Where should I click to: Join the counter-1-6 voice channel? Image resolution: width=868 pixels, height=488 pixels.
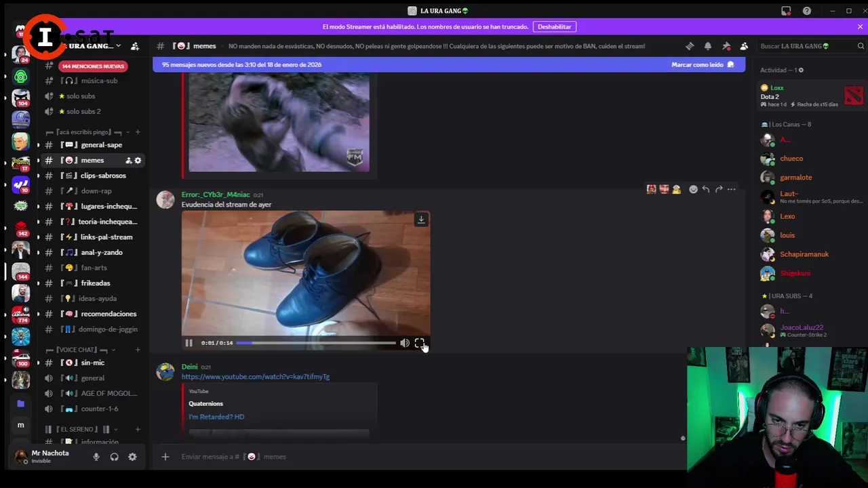[92, 409]
